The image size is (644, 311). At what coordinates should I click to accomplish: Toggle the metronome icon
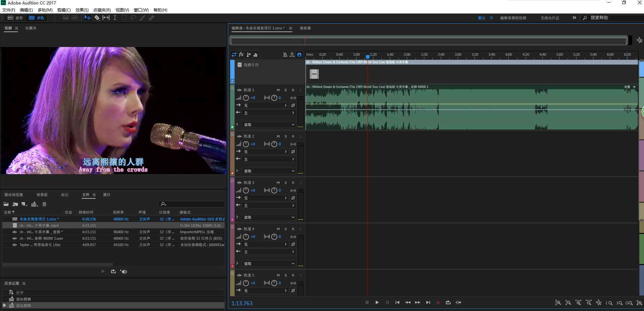[285, 54]
